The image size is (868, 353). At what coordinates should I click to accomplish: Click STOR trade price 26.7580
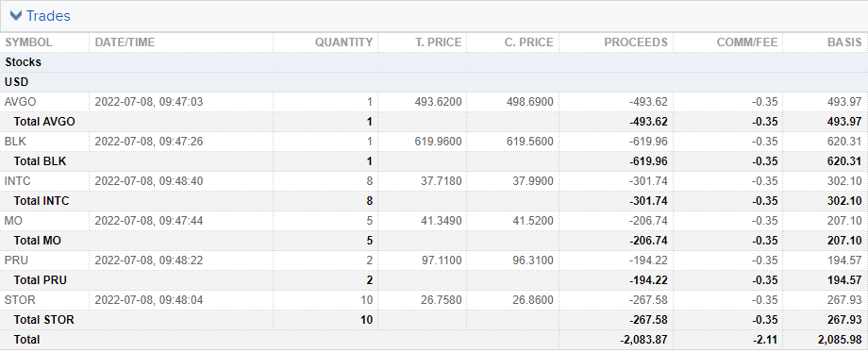(x=442, y=300)
